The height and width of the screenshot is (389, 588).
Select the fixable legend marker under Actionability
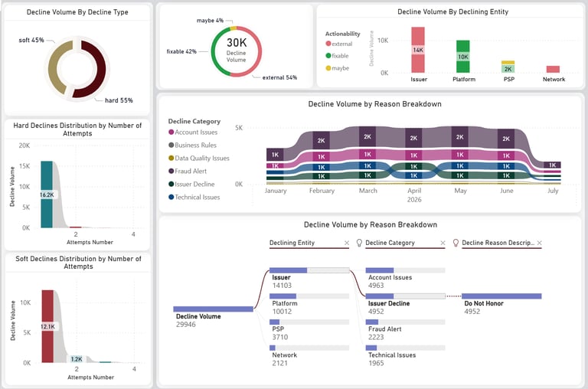[x=328, y=56]
